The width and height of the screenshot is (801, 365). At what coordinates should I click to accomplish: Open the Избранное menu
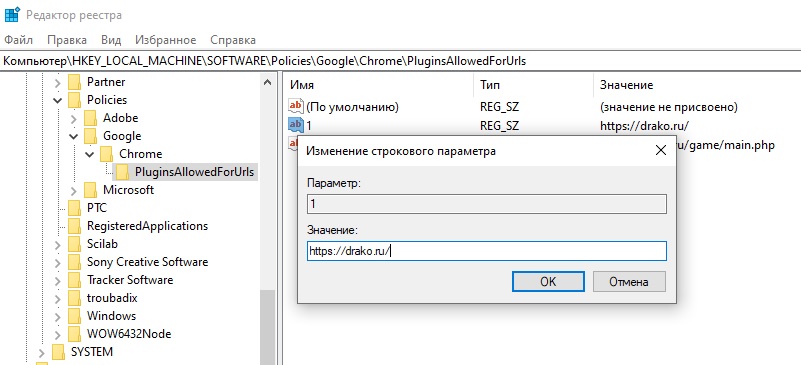click(166, 40)
